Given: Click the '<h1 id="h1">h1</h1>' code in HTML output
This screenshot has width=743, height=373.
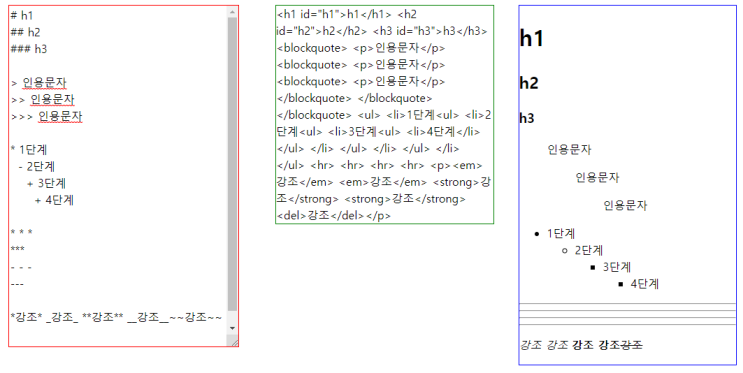Looking at the screenshot, I should click(334, 14).
